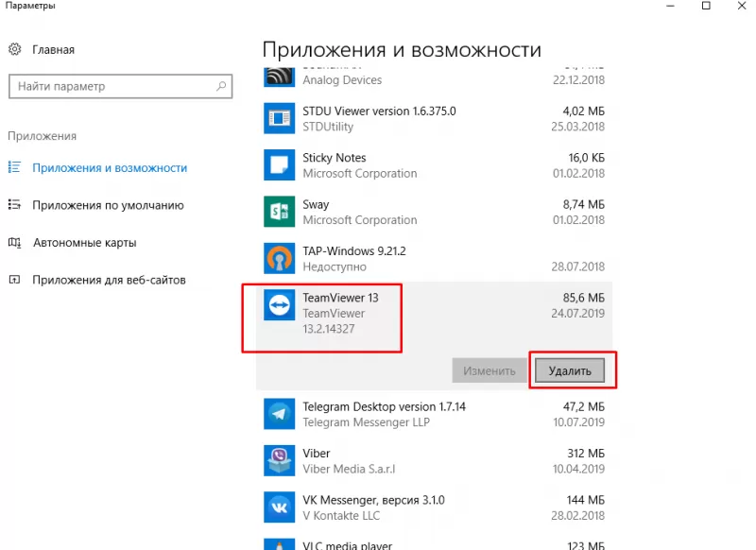The image size is (756, 550).
Task: Click the VLC media player cone icon
Action: click(x=279, y=544)
